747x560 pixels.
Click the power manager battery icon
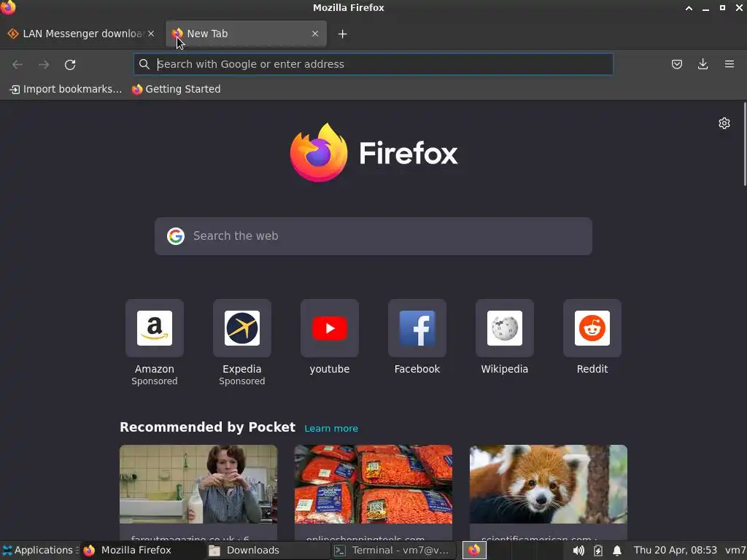598,551
